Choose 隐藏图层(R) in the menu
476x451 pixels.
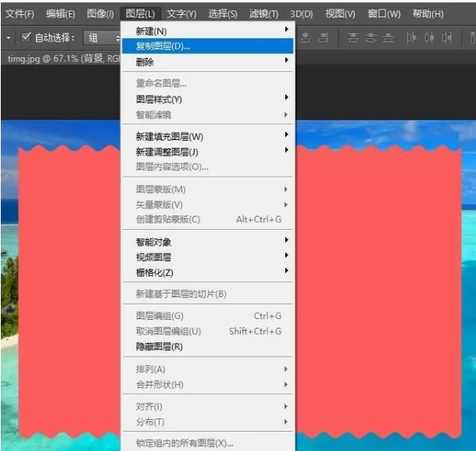pyautogui.click(x=207, y=347)
